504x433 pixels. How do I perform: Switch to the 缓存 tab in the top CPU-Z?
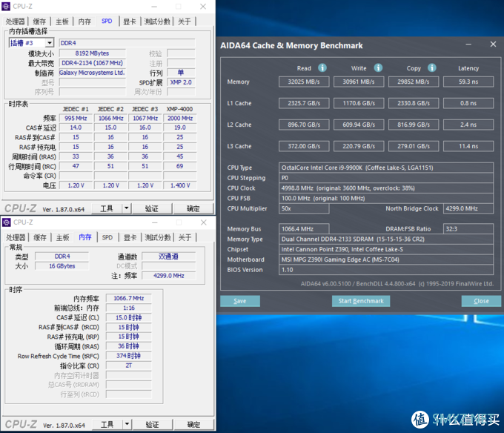(x=39, y=22)
